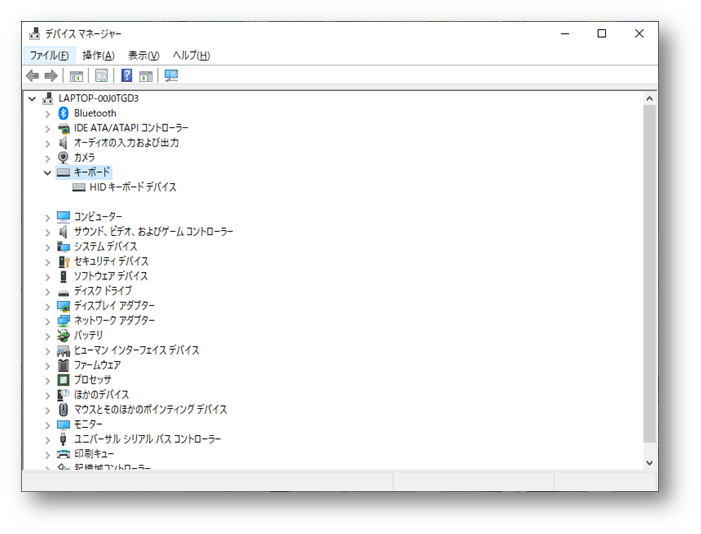Select the ディスク ドライブ label
The height and width of the screenshot is (534, 701).
pyautogui.click(x=103, y=291)
